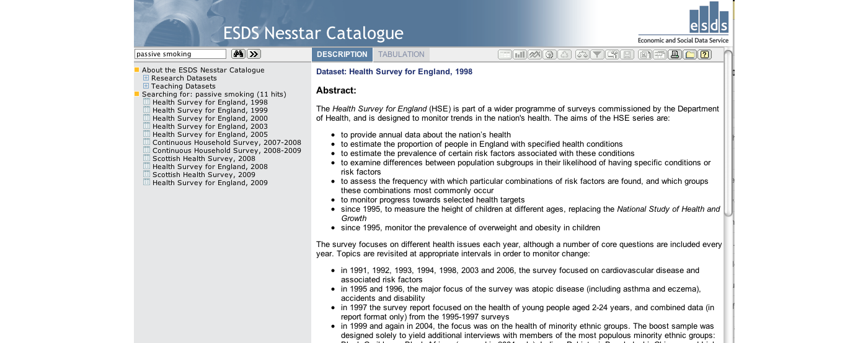Click the funnel filter toolbar icon
This screenshot has height=343, width=868.
tap(597, 55)
